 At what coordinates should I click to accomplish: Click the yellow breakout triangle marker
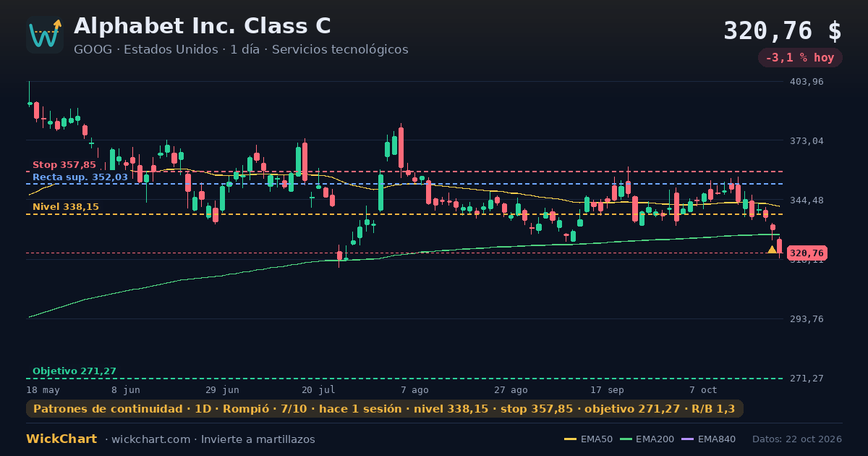point(772,249)
